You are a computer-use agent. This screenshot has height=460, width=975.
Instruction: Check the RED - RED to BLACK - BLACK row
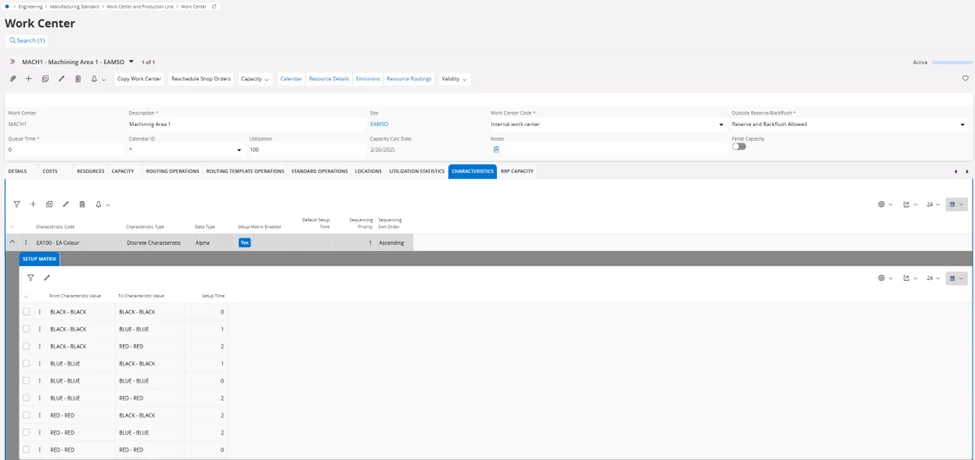[26, 415]
